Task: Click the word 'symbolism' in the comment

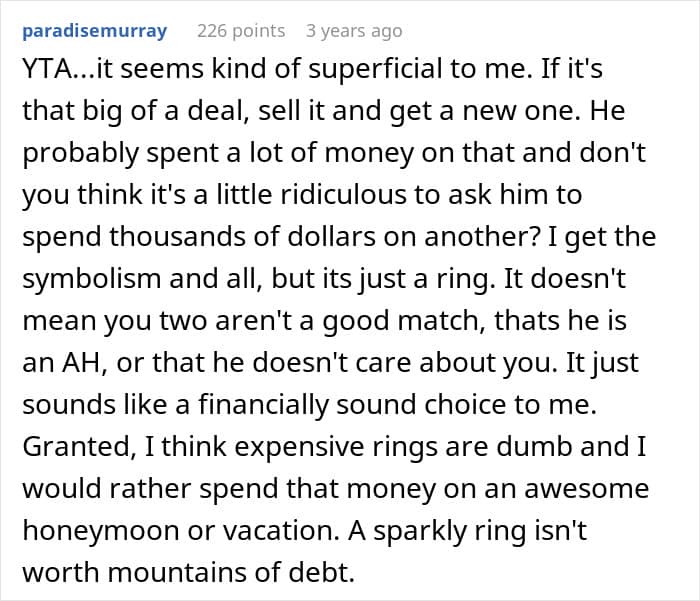Action: 91,280
